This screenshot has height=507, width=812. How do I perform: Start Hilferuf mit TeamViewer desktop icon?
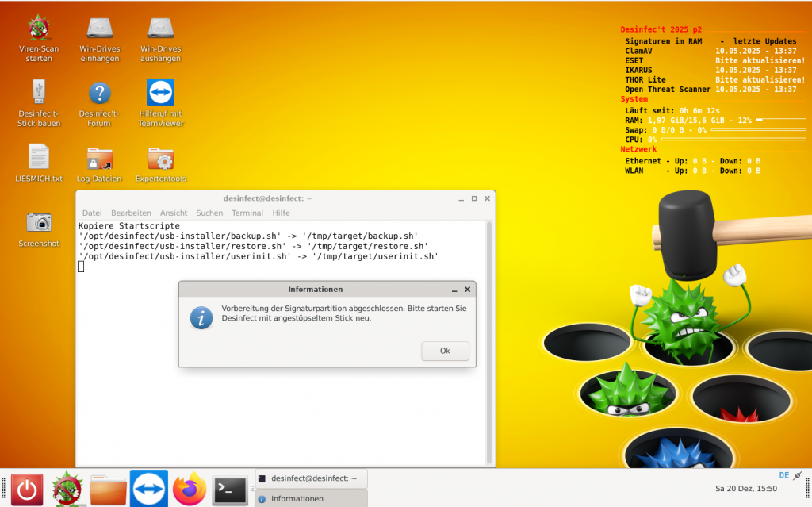pos(161,94)
